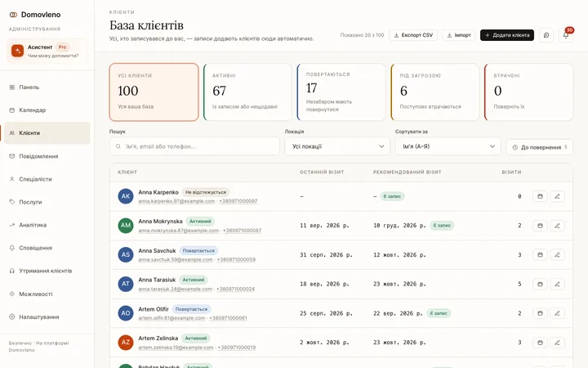Open the Ім'я (А–Я) sort dropdown
The height and width of the screenshot is (368, 588).
tap(448, 146)
